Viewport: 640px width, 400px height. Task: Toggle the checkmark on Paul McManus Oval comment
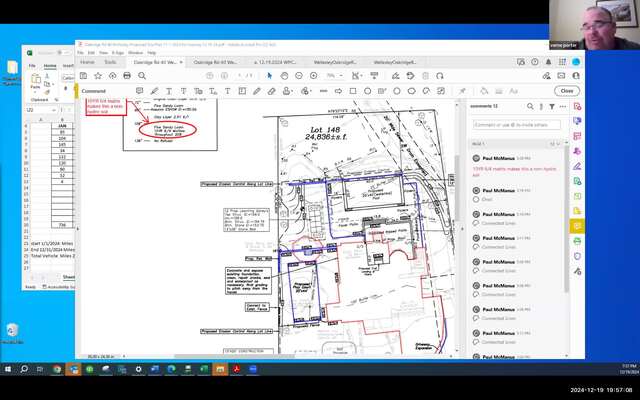click(x=477, y=200)
